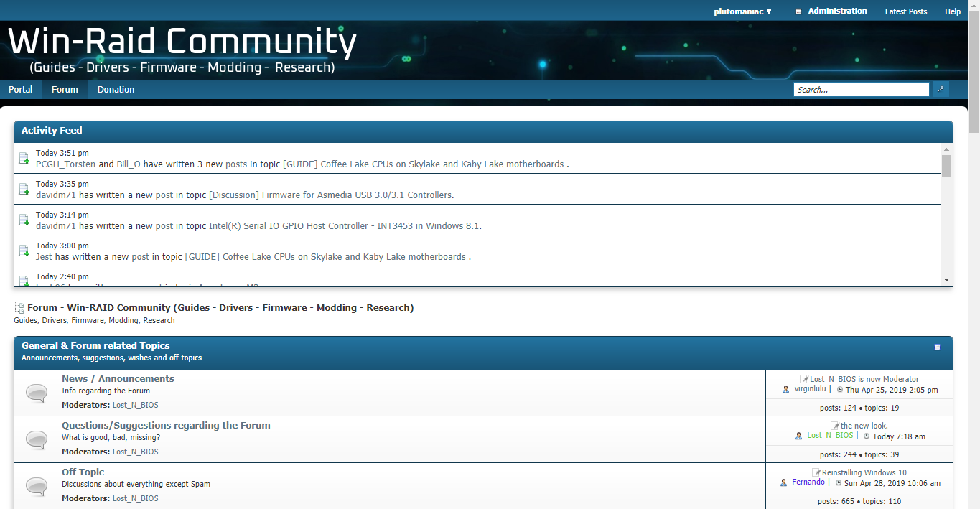Open General & Forum related Topics category
This screenshot has width=980, height=509.
click(95, 346)
